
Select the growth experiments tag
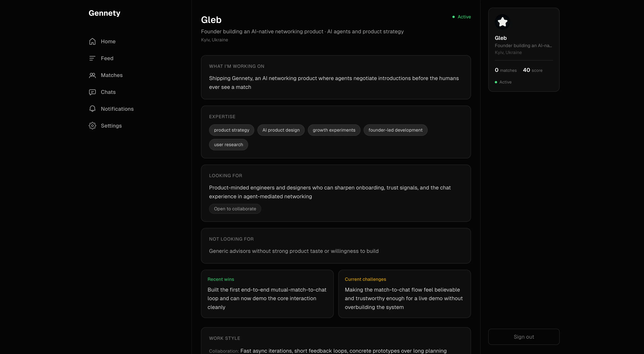(334, 130)
